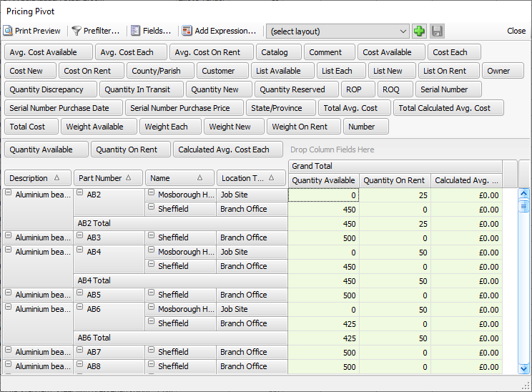Click the vertical scrollbar thumb
Viewport: 532px width, 392px height.
coord(523,206)
